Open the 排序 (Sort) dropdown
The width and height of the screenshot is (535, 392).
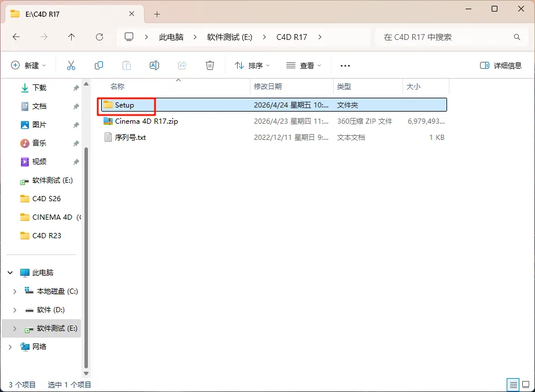click(x=252, y=65)
